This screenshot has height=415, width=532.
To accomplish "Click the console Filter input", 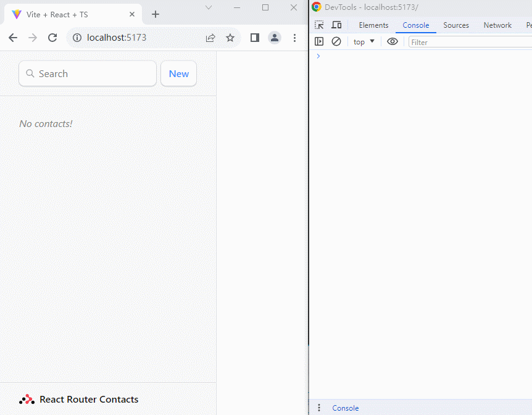I will (469, 42).
